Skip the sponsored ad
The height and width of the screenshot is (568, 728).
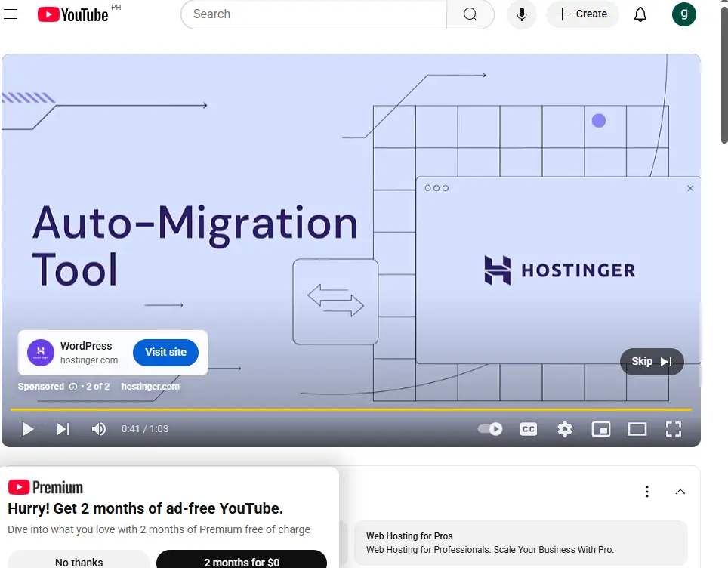coord(652,361)
